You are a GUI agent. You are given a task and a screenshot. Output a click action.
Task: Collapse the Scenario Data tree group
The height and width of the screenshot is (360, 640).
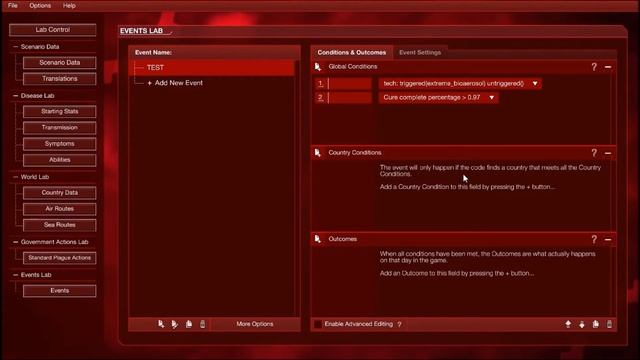[16, 47]
